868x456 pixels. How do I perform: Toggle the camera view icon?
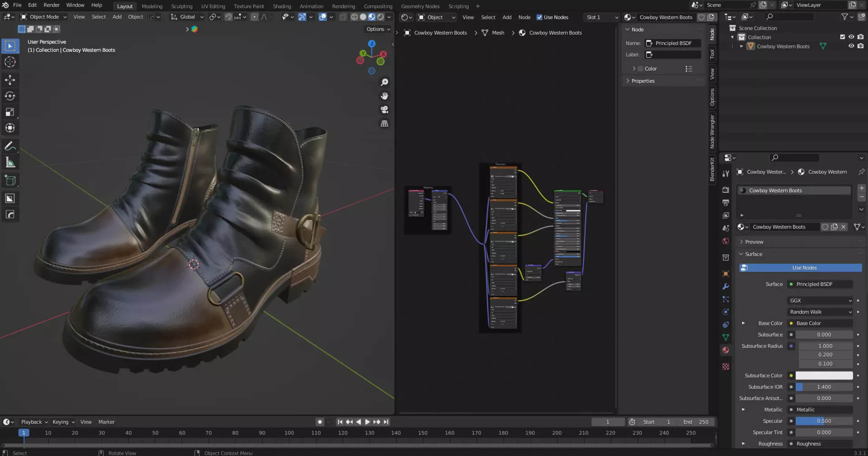[384, 110]
